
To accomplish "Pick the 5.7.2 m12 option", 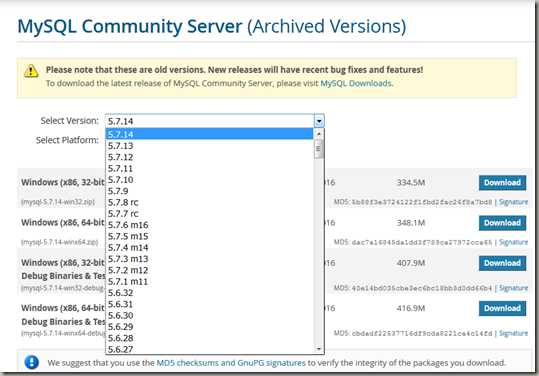I will click(x=209, y=270).
